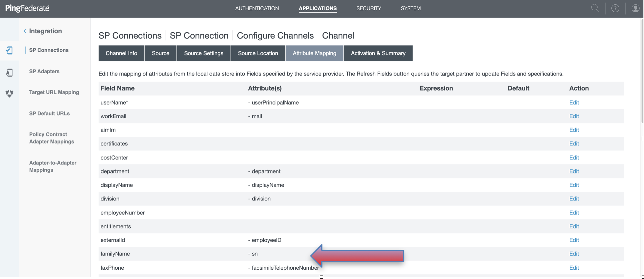Image resolution: width=644 pixels, height=279 pixels.
Task: Open Policy Contract Adapter Mappings
Action: (x=52, y=138)
